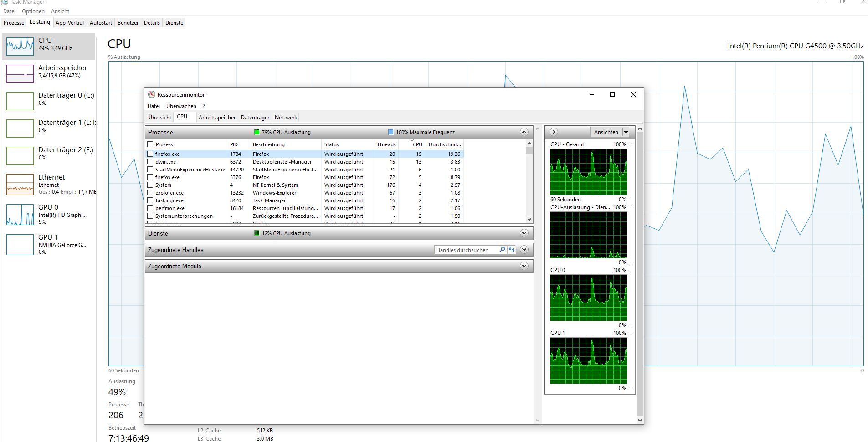Image resolution: width=868 pixels, height=442 pixels.
Task: Click the CPU - Gesamt graph
Action: tap(588, 172)
